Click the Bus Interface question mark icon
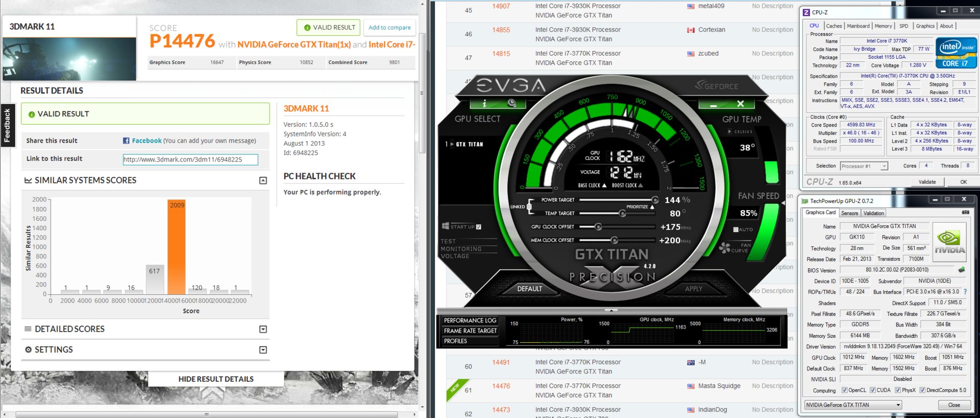Image resolution: width=980 pixels, height=418 pixels. (x=965, y=292)
